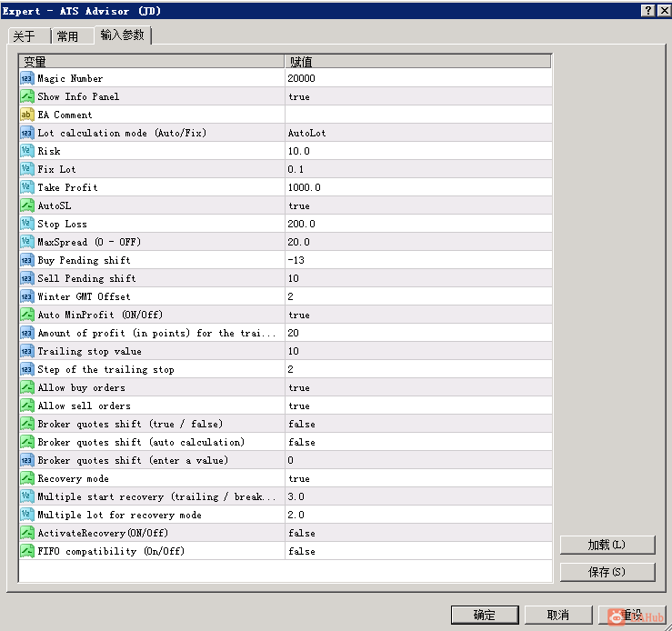
Task: Click the Winter GMT Offset row icon
Action: (x=26, y=296)
